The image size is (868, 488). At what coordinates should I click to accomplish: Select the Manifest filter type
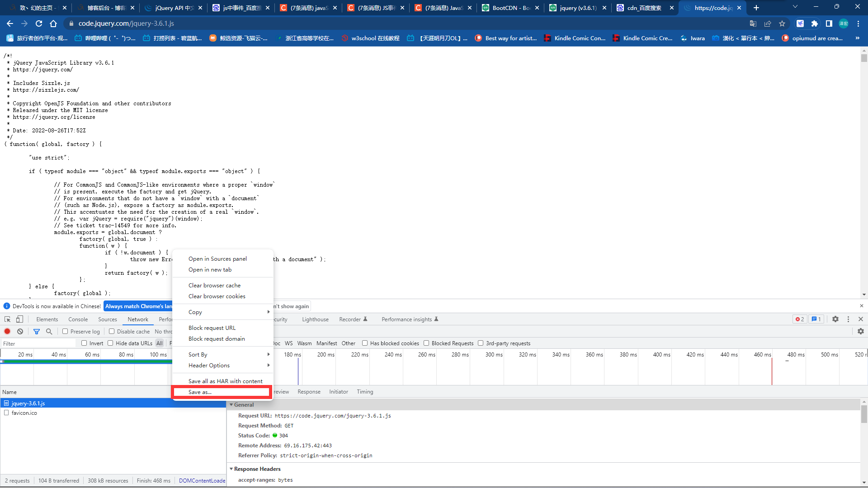pos(326,343)
